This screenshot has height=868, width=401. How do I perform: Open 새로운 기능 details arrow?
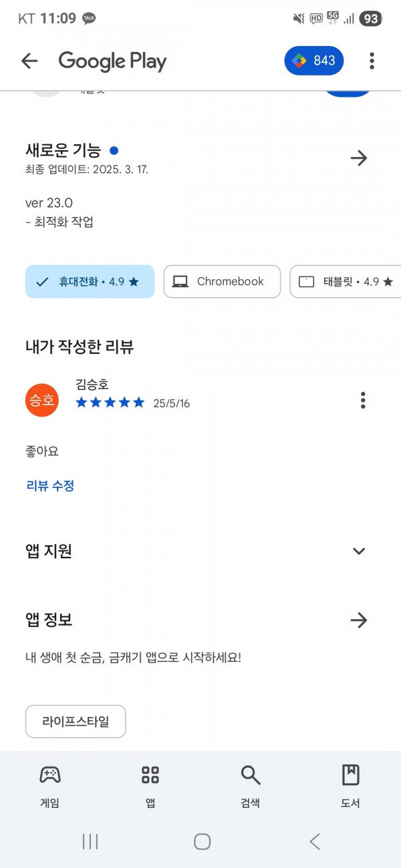pyautogui.click(x=359, y=158)
